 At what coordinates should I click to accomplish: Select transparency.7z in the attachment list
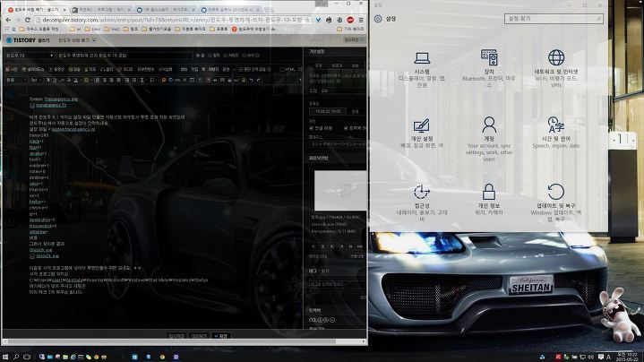(x=333, y=231)
